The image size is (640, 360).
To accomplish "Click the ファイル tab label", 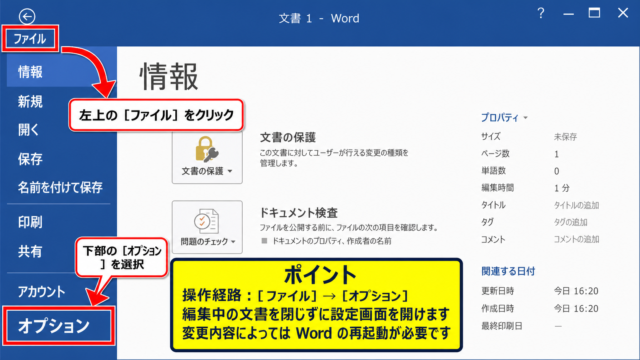I will coord(30,39).
